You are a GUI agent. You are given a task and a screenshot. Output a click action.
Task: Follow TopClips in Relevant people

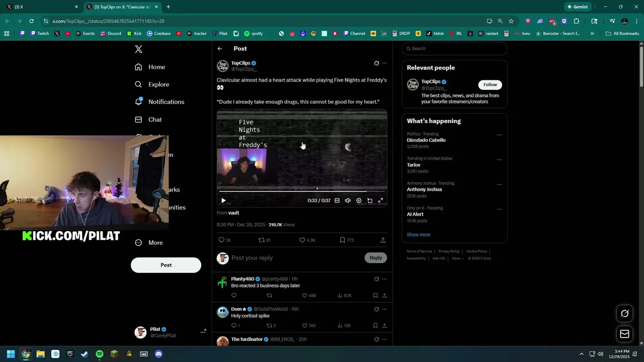(x=490, y=84)
